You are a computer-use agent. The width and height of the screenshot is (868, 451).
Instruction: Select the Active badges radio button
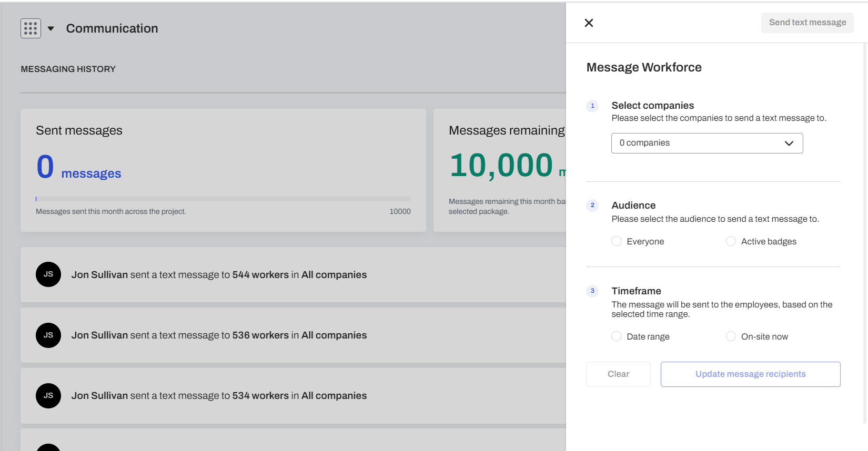point(731,241)
